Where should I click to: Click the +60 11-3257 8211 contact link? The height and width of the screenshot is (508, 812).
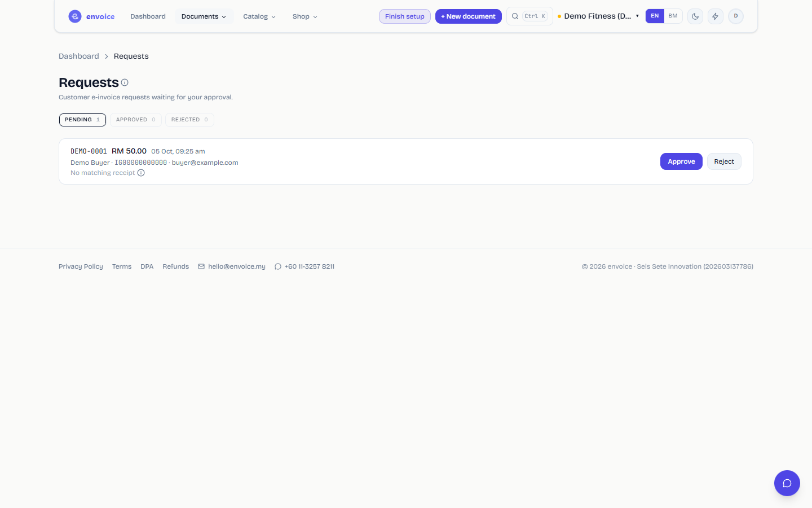tap(304, 266)
